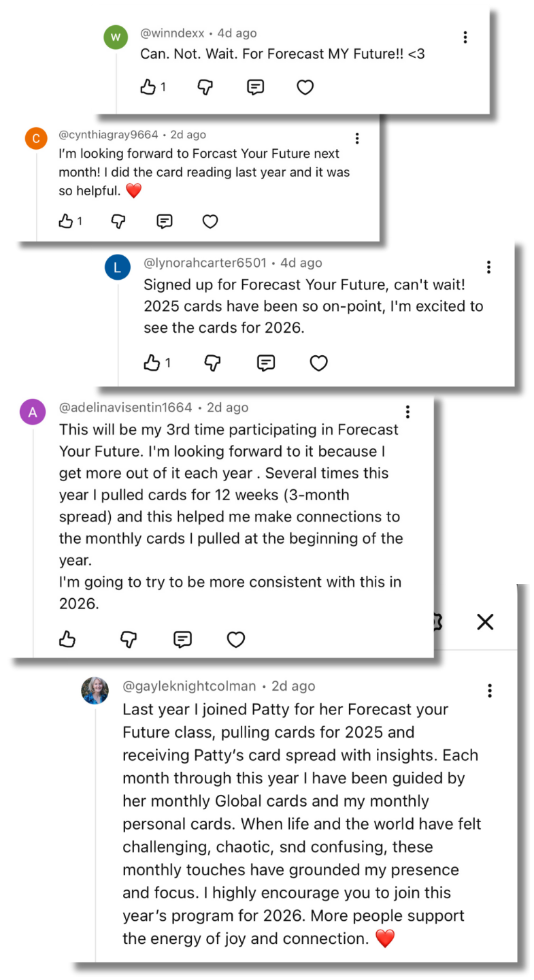Open options menu for @lynorahcarter6501 comment

tap(488, 267)
